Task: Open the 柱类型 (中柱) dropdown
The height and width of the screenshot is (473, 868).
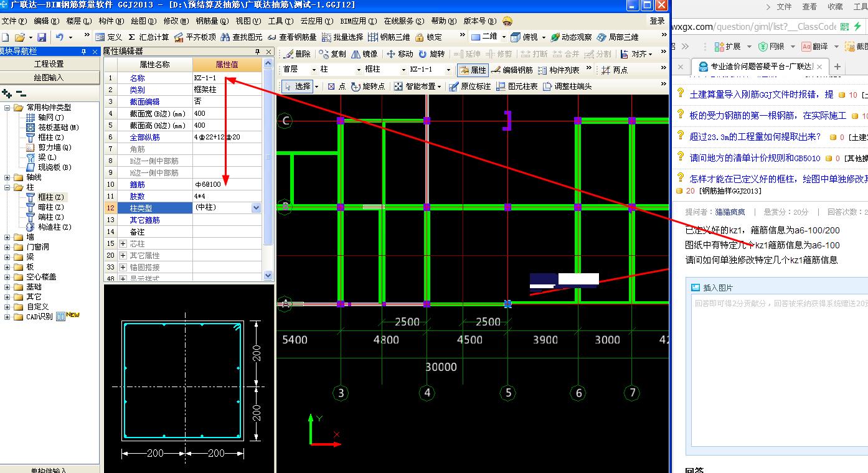Action: [256, 208]
